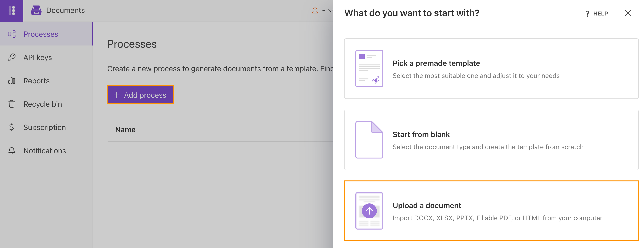Image resolution: width=644 pixels, height=248 pixels.
Task: Click the Reports bar chart icon
Action: click(12, 81)
